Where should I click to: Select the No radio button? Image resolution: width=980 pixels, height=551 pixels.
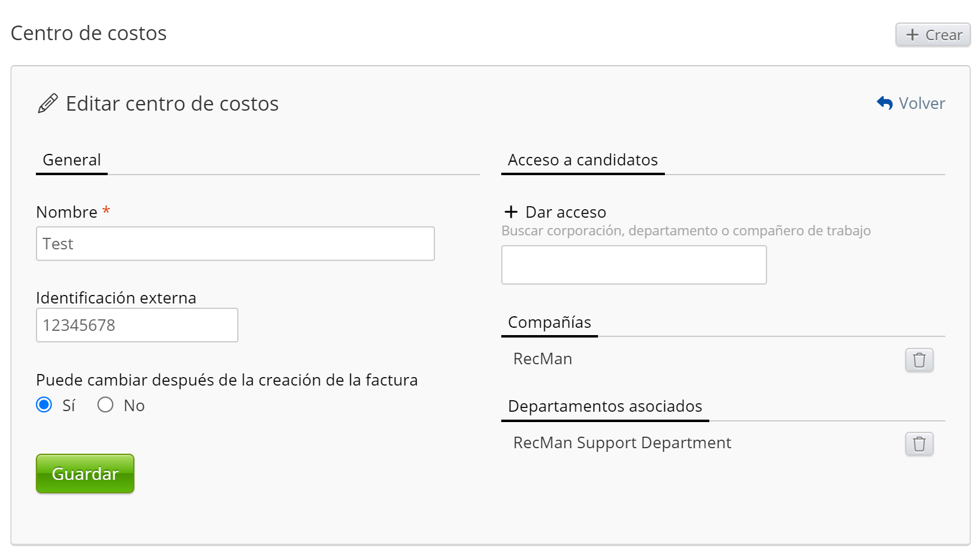[x=105, y=405]
